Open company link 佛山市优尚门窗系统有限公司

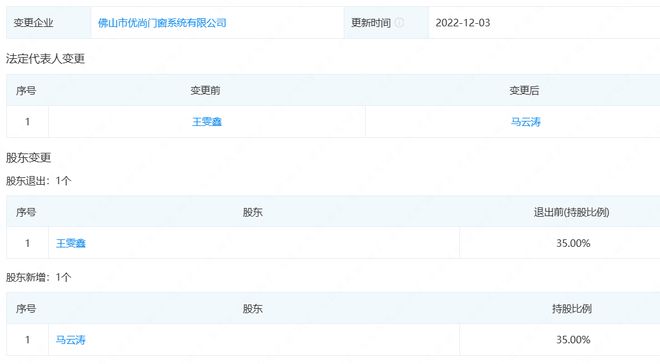[x=162, y=23]
